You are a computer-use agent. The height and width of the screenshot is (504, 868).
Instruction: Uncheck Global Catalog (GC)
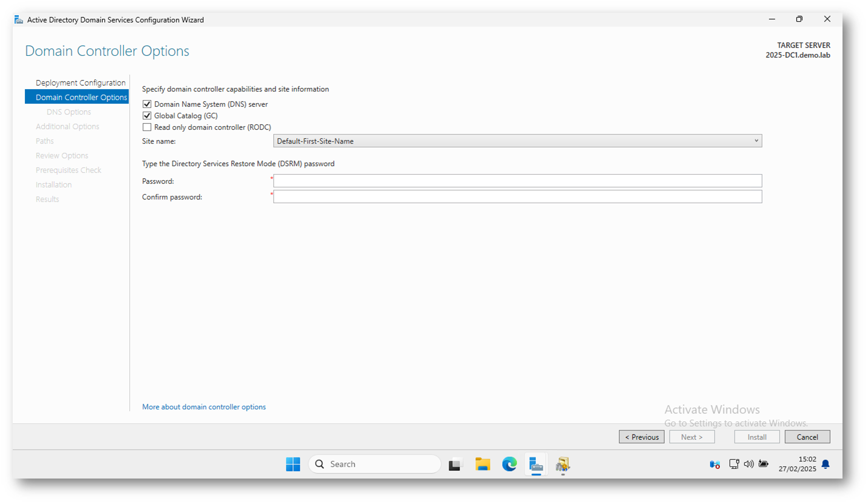147,115
